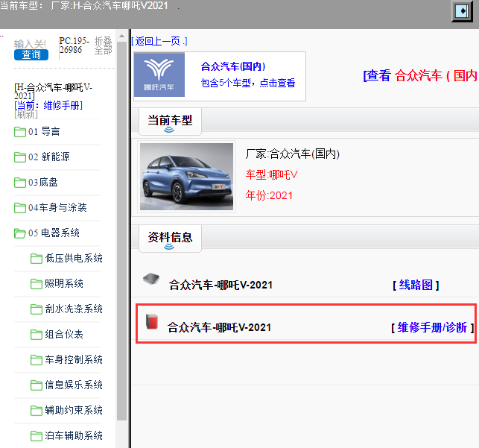The image size is (479, 448).
Task: Click the 厂家:合众汽车(国内) text
Action: click(292, 154)
